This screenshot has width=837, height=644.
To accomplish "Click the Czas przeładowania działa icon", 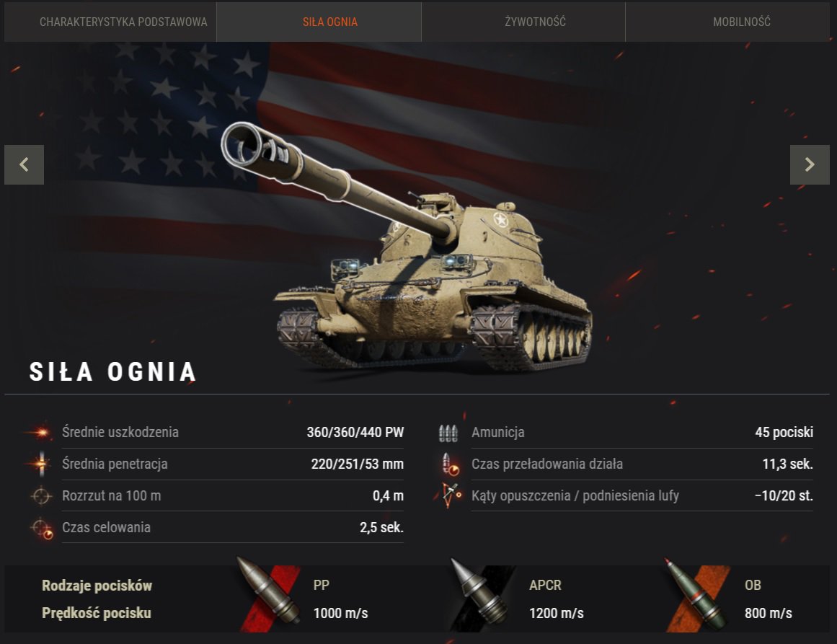I will pyautogui.click(x=450, y=464).
